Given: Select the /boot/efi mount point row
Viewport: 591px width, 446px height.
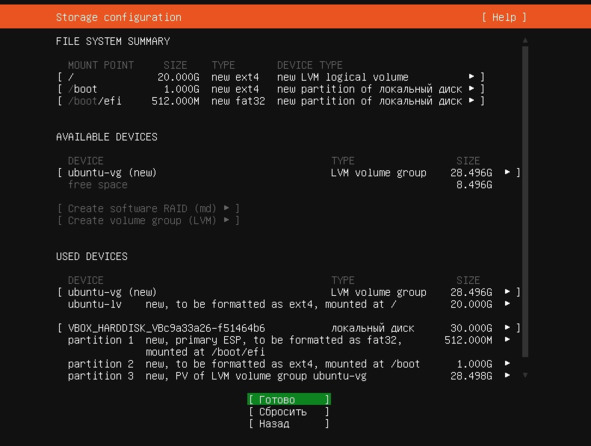Looking at the screenshot, I should [271, 101].
